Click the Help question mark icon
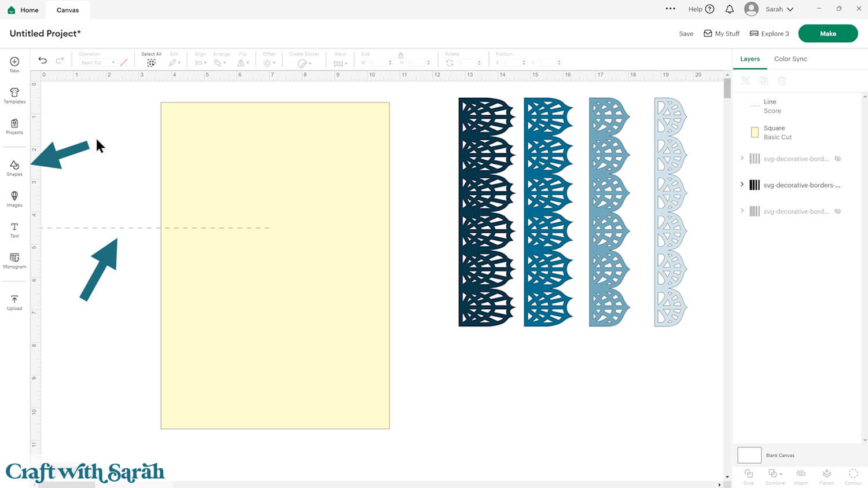Image resolution: width=868 pixels, height=488 pixels. [x=709, y=9]
